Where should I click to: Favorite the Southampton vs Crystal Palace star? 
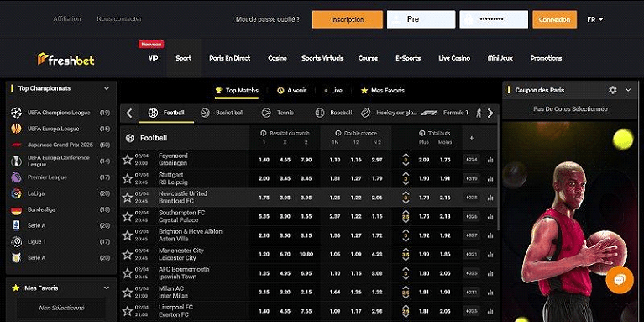(128, 216)
